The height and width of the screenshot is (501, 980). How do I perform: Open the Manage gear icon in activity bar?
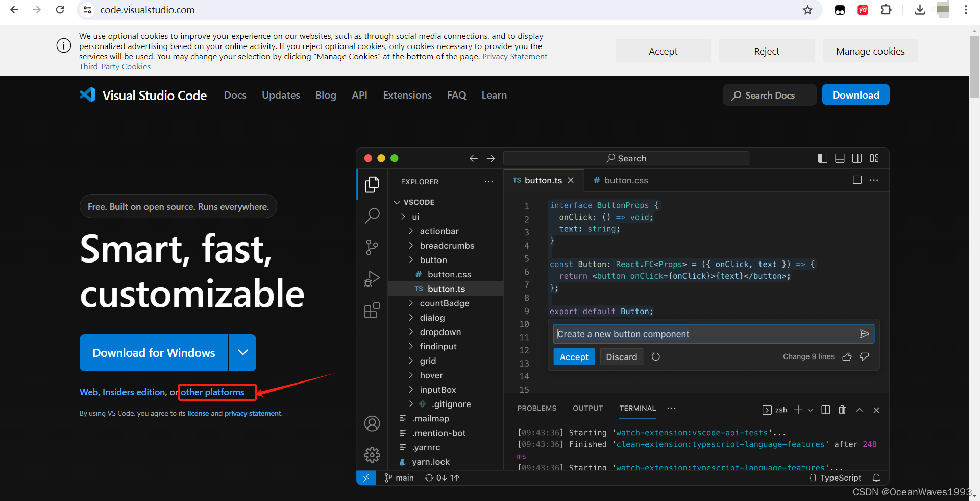point(372,455)
